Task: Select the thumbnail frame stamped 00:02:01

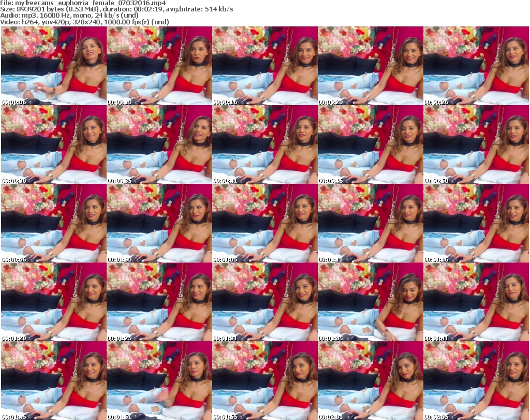Action: pos(371,381)
